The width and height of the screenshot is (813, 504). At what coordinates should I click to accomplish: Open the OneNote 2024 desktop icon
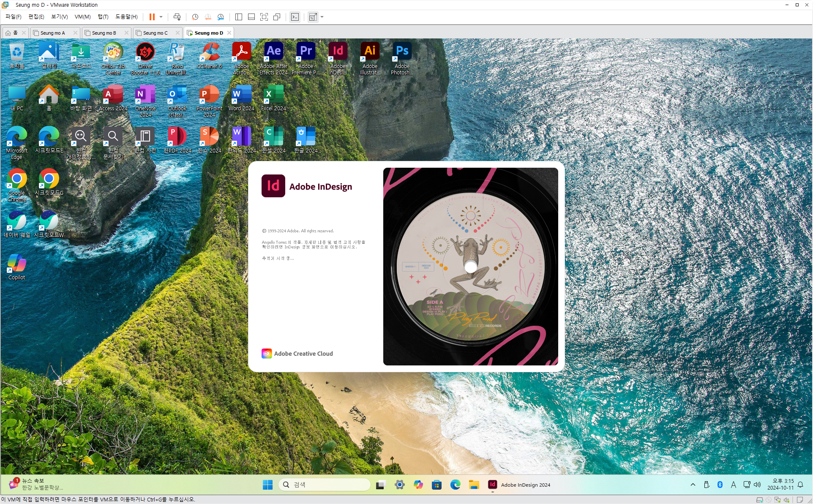(145, 101)
